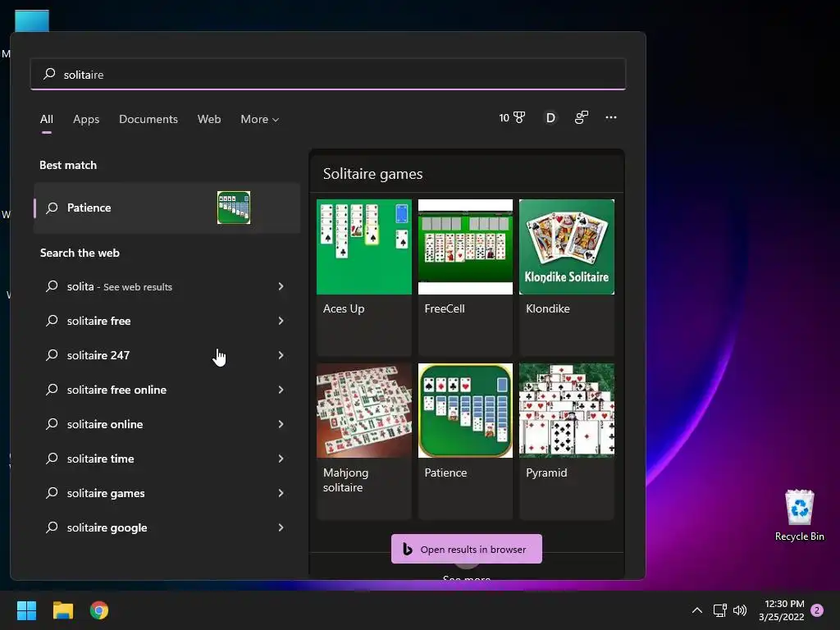The width and height of the screenshot is (840, 630).
Task: Click the search icon beside solitaire time
Action: (52, 459)
